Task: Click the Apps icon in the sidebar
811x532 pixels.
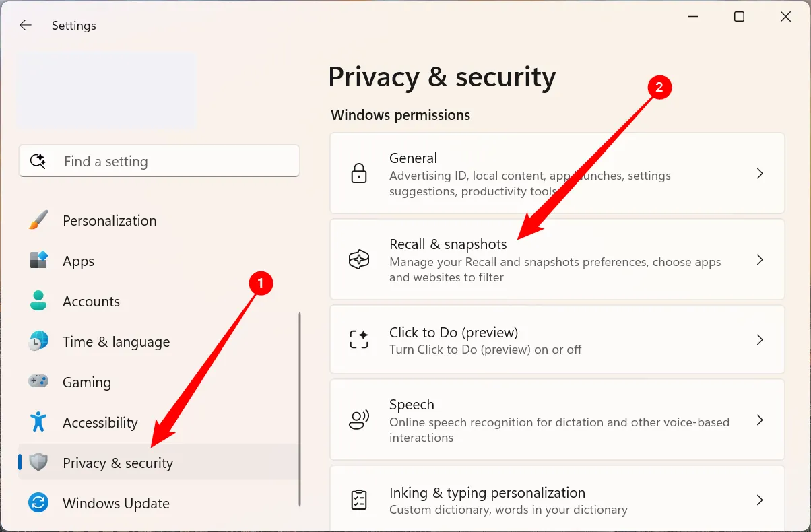Action: [38, 261]
